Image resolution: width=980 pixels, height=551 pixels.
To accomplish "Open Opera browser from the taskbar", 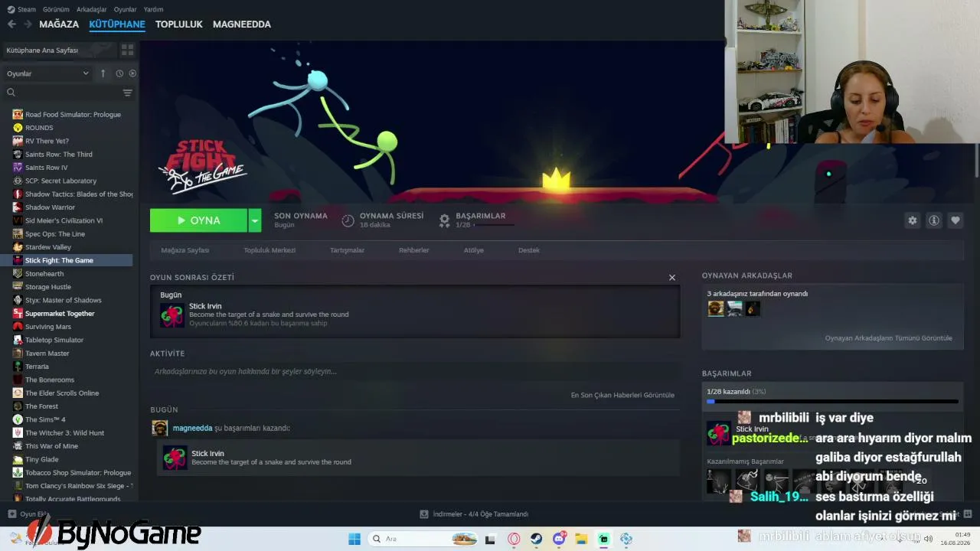I will [514, 539].
